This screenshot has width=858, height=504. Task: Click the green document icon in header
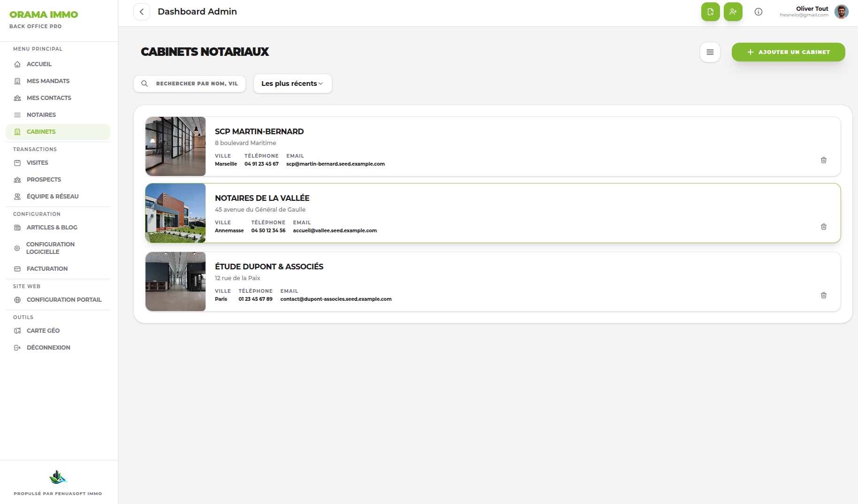[711, 12]
